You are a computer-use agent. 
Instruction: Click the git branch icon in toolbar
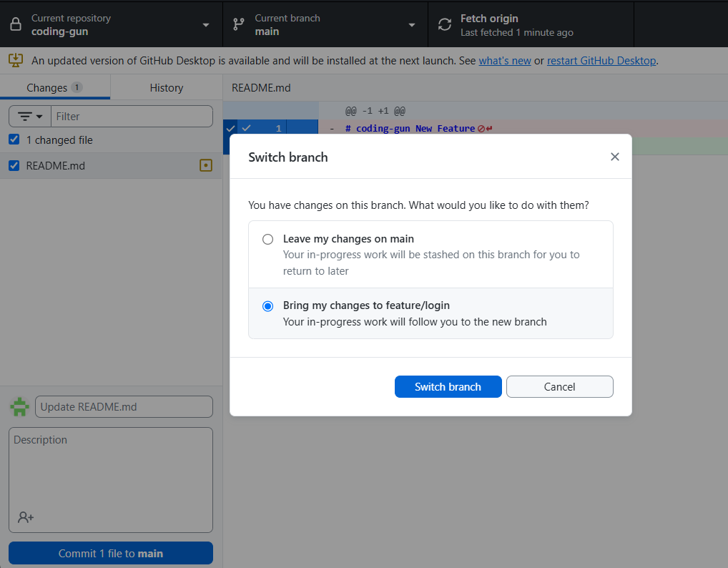pyautogui.click(x=239, y=24)
